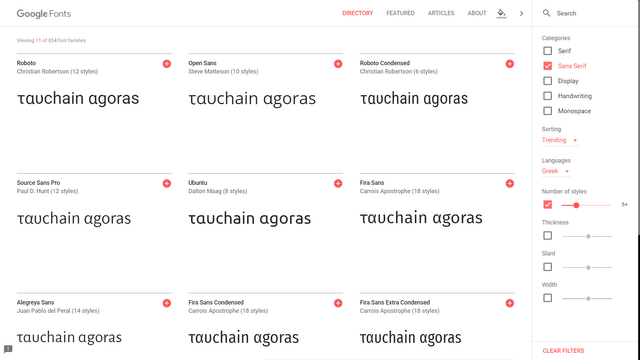Enable the Width filter checkbox

[547, 298]
